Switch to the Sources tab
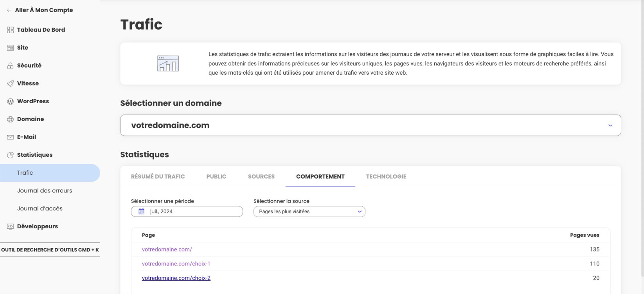The height and width of the screenshot is (294, 644). pos(261,177)
